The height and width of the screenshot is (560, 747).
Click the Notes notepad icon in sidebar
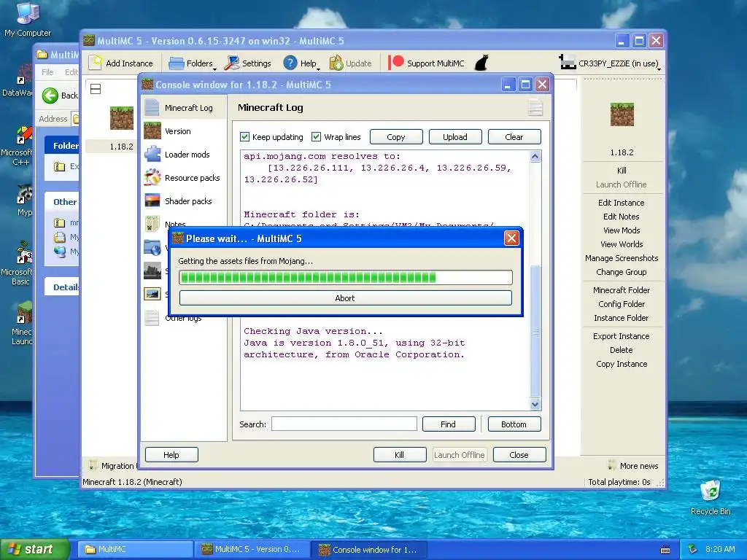(152, 223)
